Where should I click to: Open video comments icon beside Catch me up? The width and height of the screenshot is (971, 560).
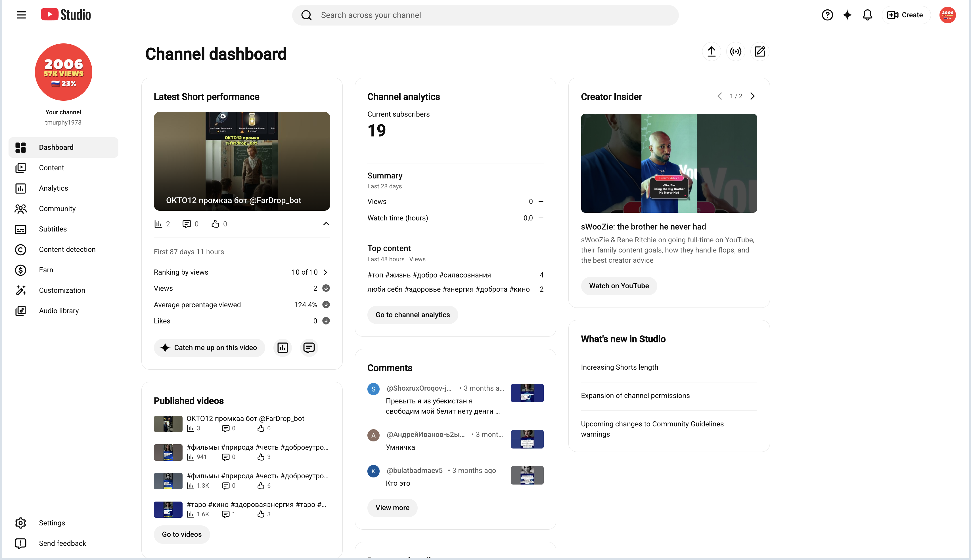[309, 348]
